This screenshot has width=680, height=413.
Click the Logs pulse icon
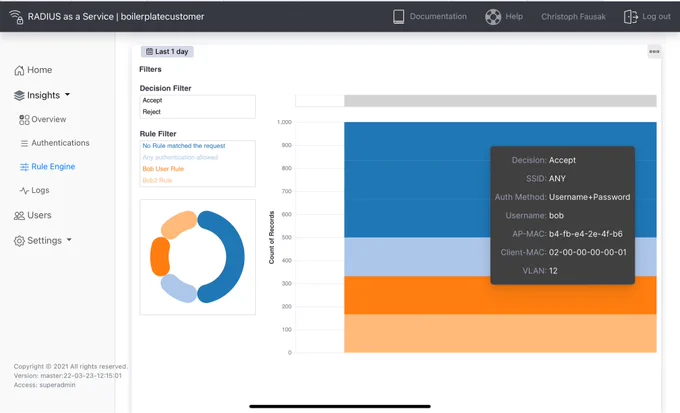(24, 190)
